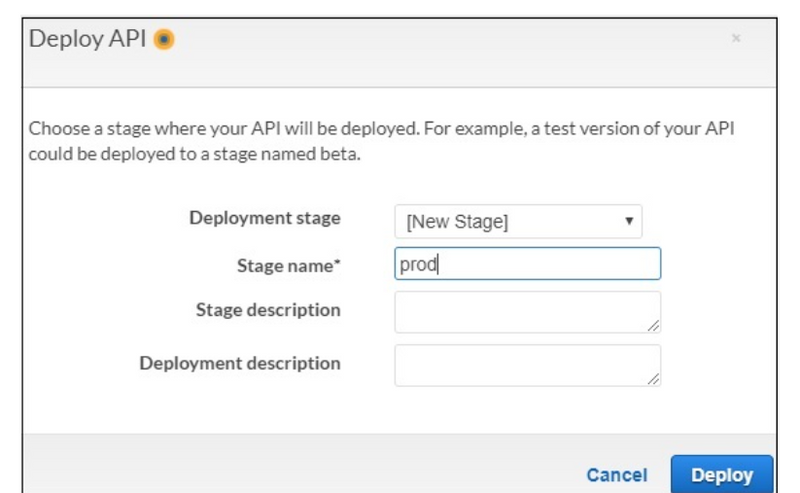The image size is (800, 493).
Task: Click the Deploy API dialog title
Action: click(88, 41)
